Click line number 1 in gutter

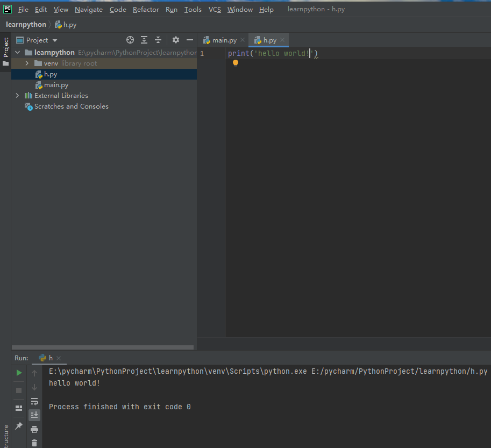pyautogui.click(x=202, y=54)
